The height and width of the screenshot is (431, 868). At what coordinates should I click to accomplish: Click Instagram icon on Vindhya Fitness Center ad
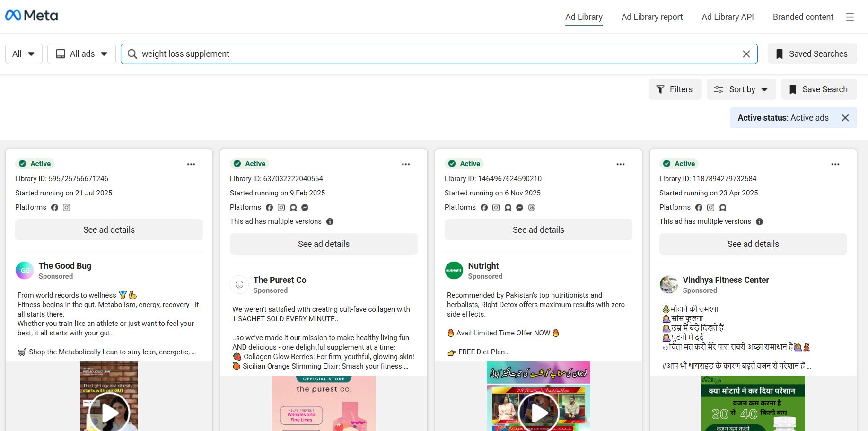point(711,207)
